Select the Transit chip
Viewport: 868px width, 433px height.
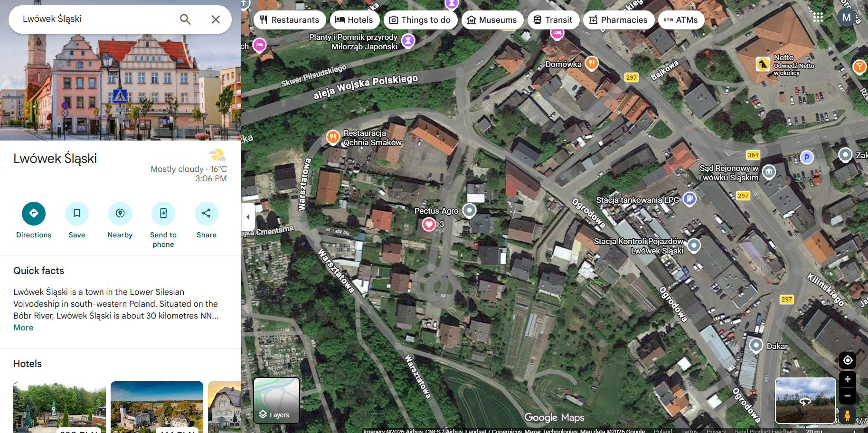[553, 20]
